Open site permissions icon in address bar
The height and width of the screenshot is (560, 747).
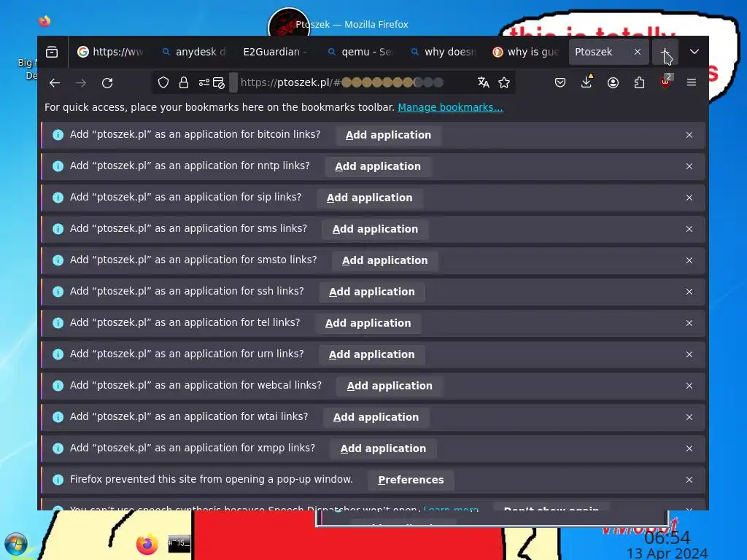[204, 83]
